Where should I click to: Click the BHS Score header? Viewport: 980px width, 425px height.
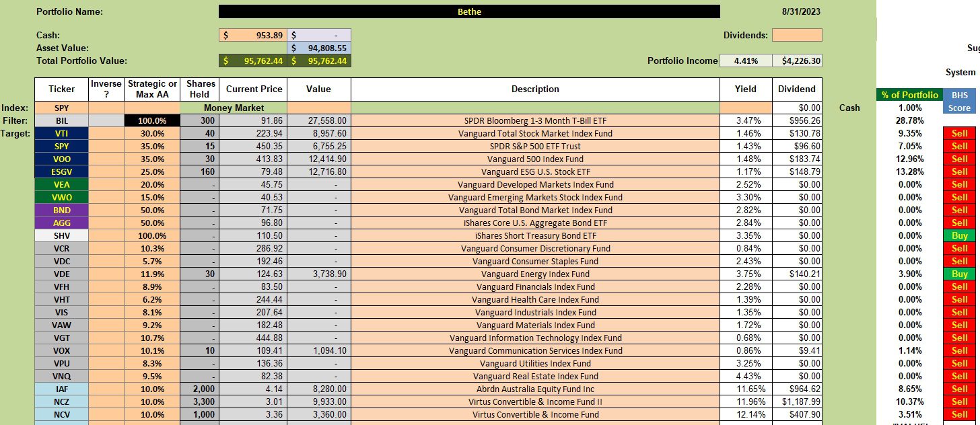[959, 102]
